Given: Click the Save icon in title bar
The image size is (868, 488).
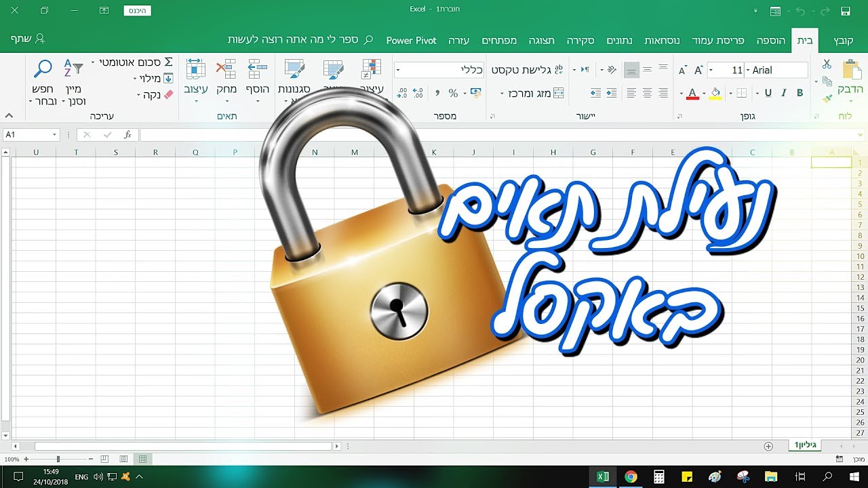Looking at the screenshot, I should 845,11.
